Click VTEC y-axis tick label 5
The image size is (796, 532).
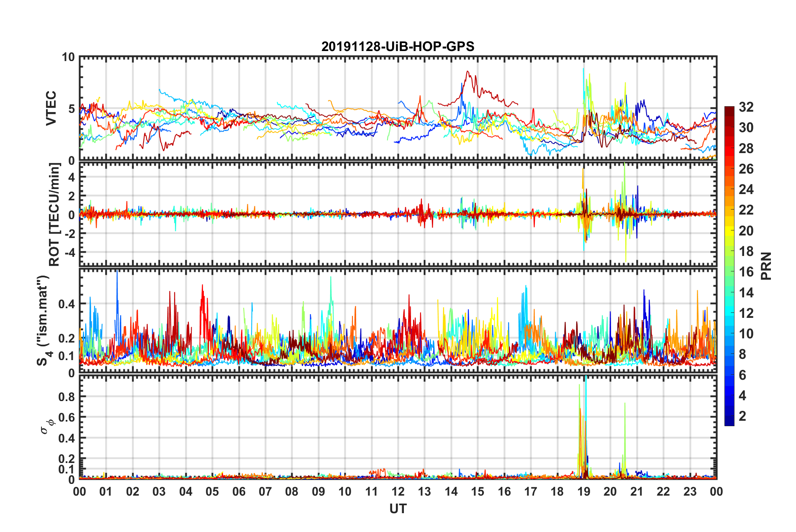pyautogui.click(x=72, y=109)
